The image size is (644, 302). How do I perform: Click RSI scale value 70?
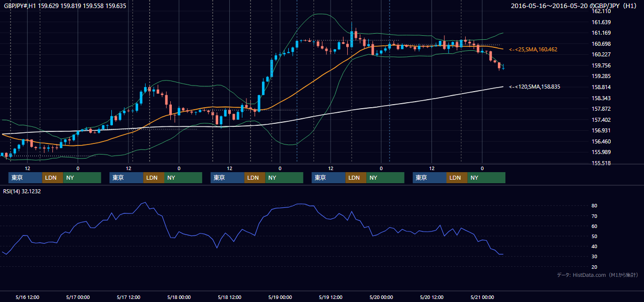(x=594, y=216)
